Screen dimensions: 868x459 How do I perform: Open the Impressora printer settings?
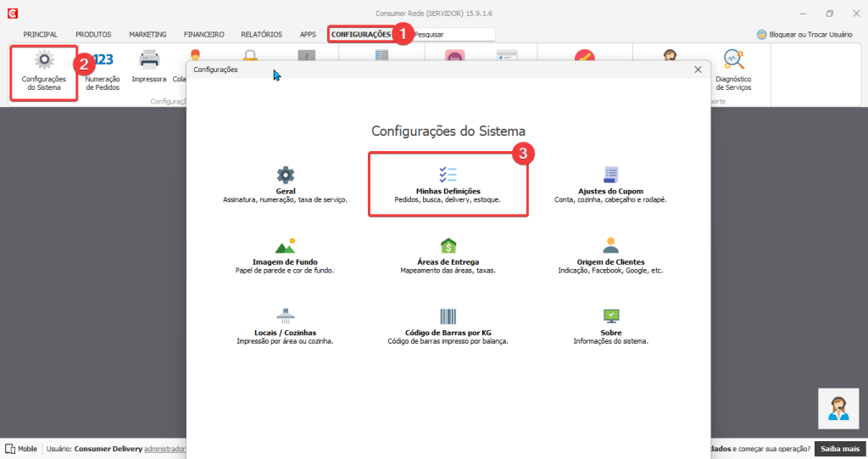tap(149, 61)
